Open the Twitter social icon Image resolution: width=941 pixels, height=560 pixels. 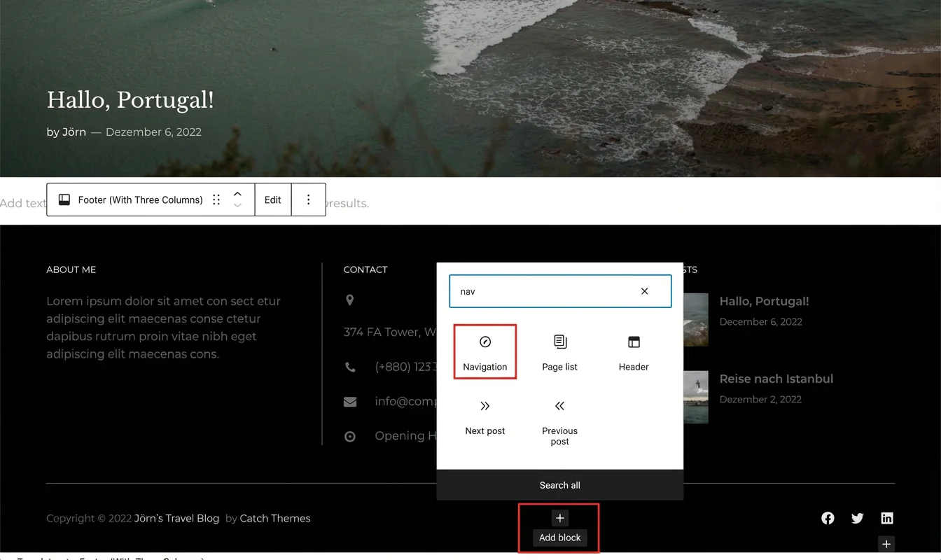[857, 518]
